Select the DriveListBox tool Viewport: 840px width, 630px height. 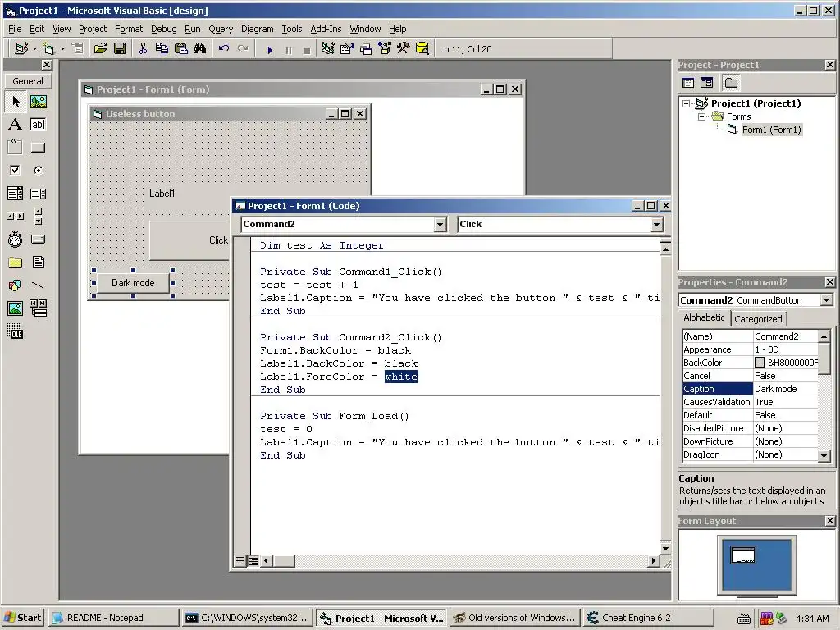point(38,240)
